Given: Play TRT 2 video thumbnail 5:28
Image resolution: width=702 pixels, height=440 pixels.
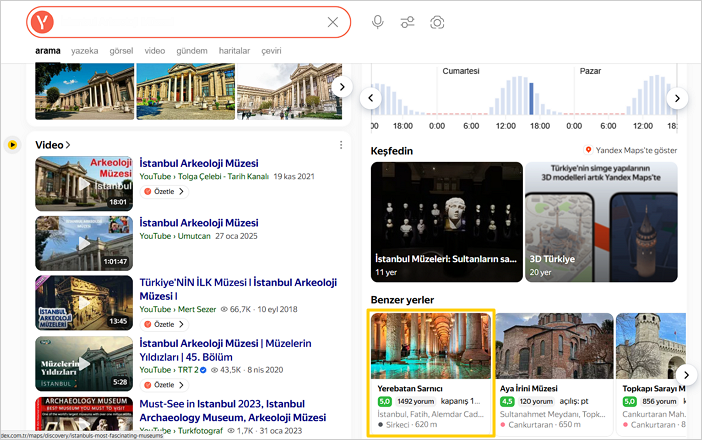Looking at the screenshot, I should (x=84, y=364).
